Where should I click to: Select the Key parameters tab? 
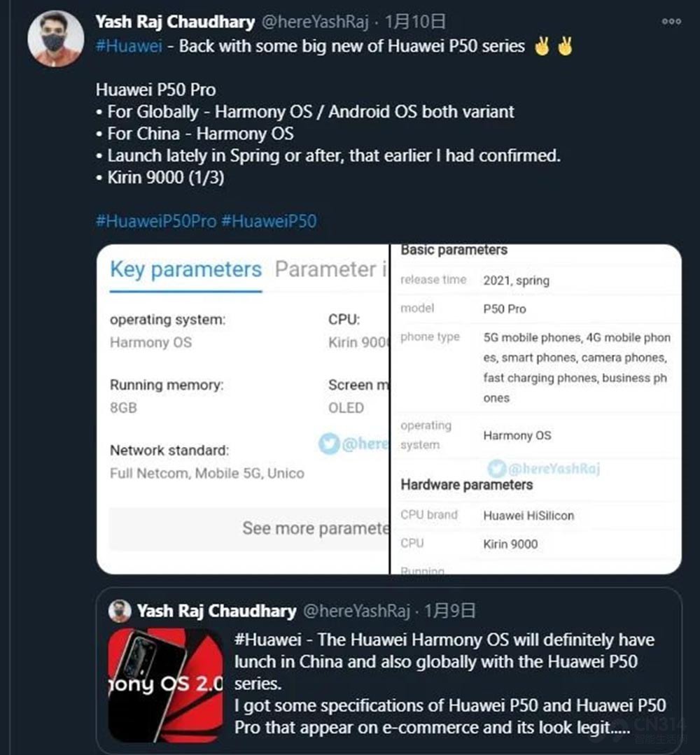pyautogui.click(x=186, y=269)
